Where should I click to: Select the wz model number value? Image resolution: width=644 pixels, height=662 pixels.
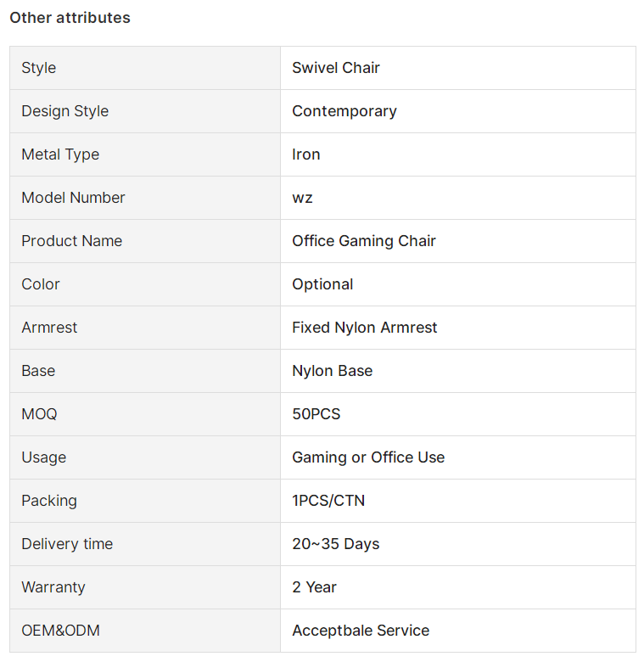pos(302,198)
